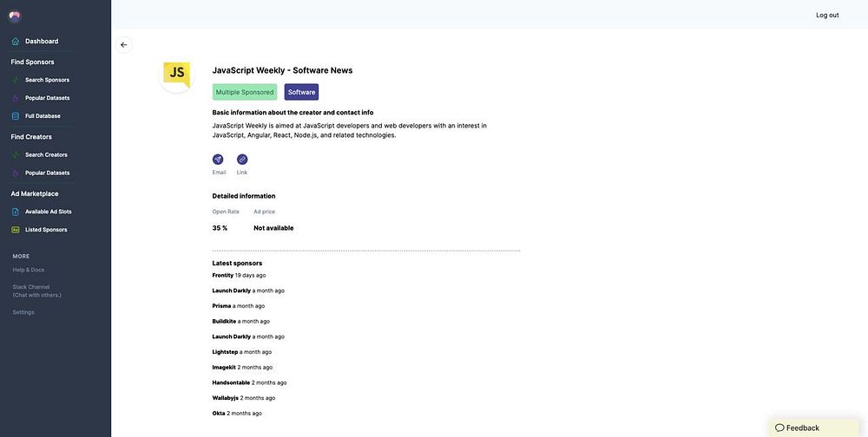Click the Link chain icon
Image resolution: width=868 pixels, height=437 pixels.
click(x=242, y=160)
